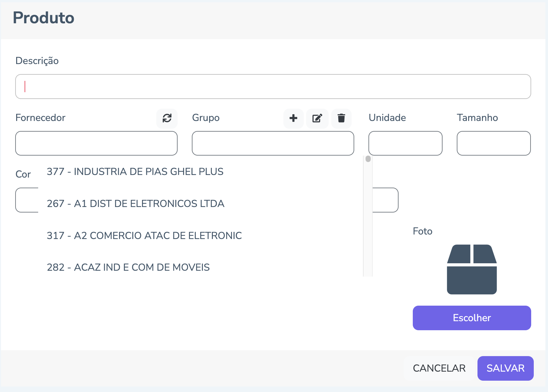
Task: Open the Fornecedor combo box
Action: (96, 143)
